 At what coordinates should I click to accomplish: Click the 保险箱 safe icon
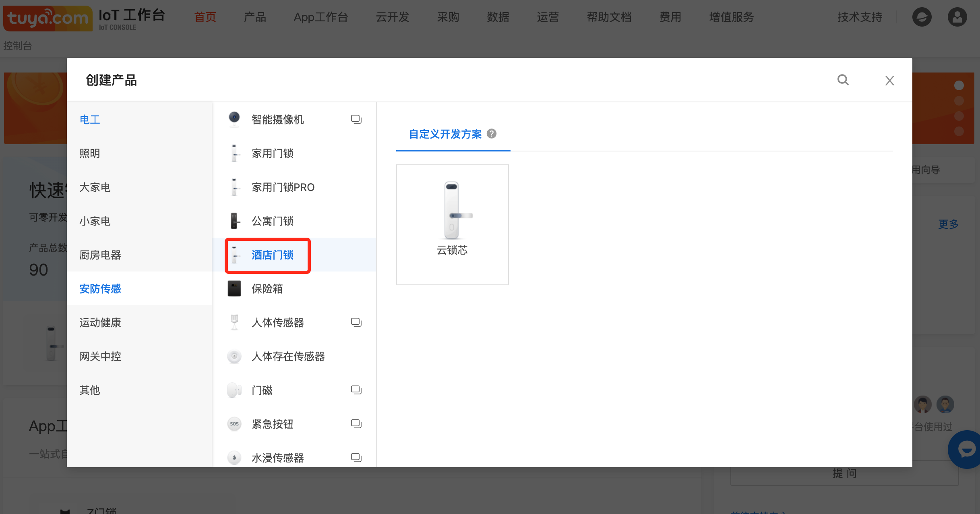coord(234,288)
